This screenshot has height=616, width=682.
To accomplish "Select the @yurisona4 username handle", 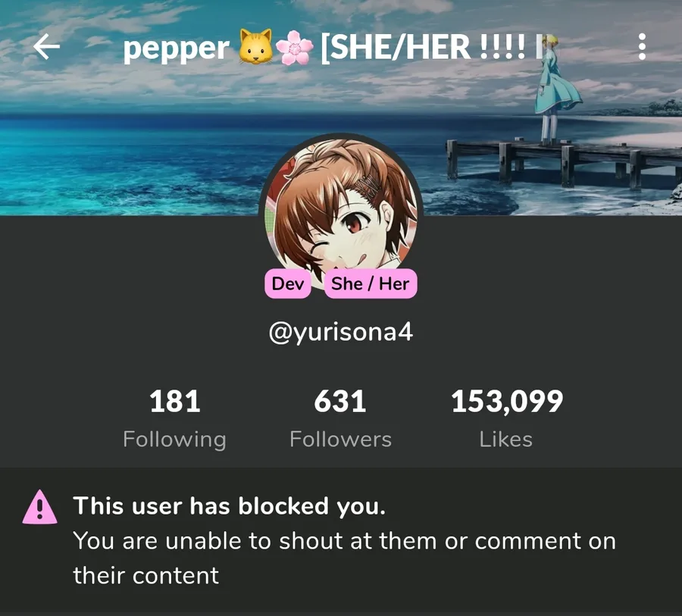I will pos(340,333).
